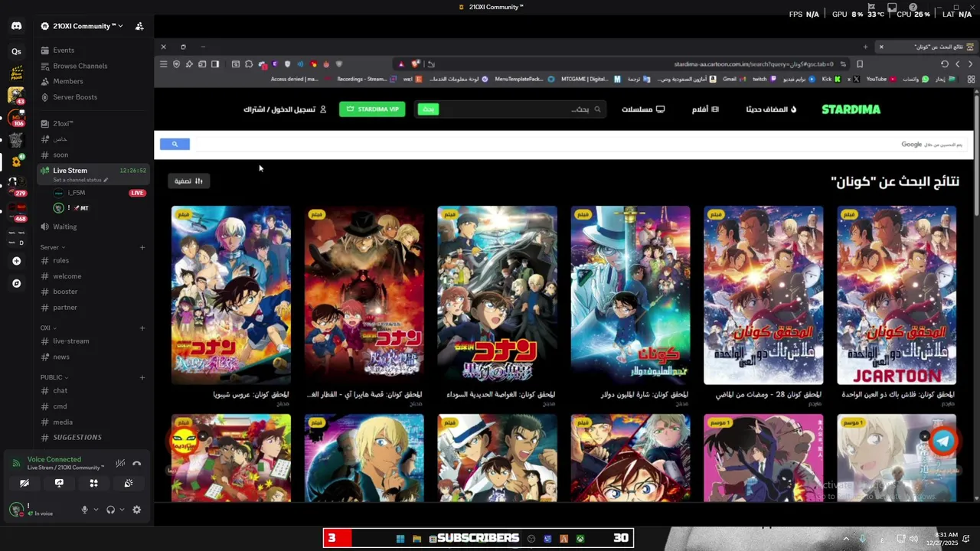Click the browser address bar URL
This screenshot has width=980, height=551.
point(753,64)
